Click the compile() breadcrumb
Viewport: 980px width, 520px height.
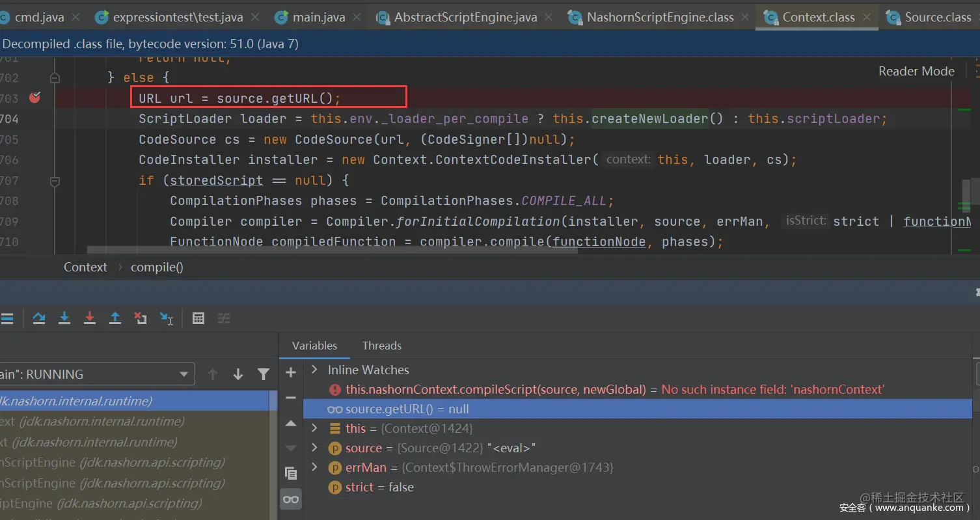pyautogui.click(x=157, y=267)
